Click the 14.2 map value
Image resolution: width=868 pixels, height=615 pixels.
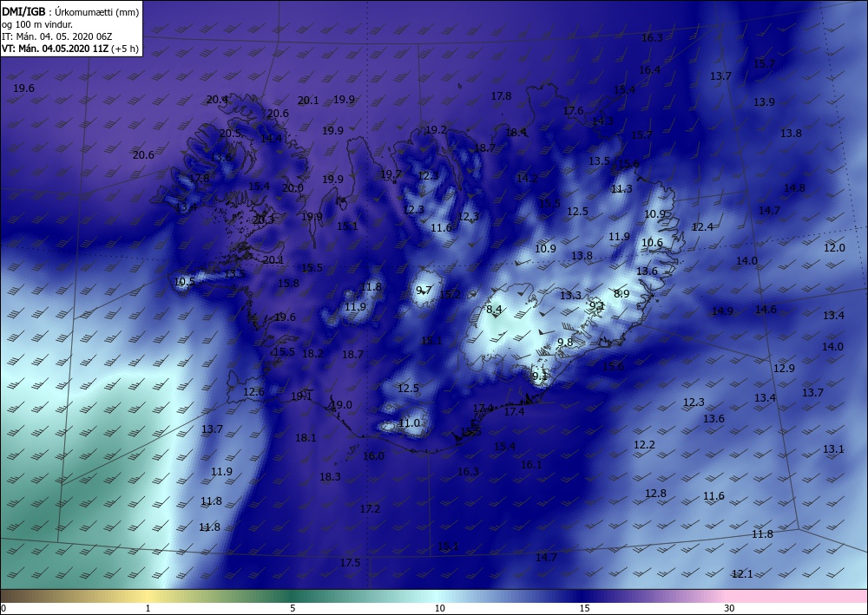527,179
